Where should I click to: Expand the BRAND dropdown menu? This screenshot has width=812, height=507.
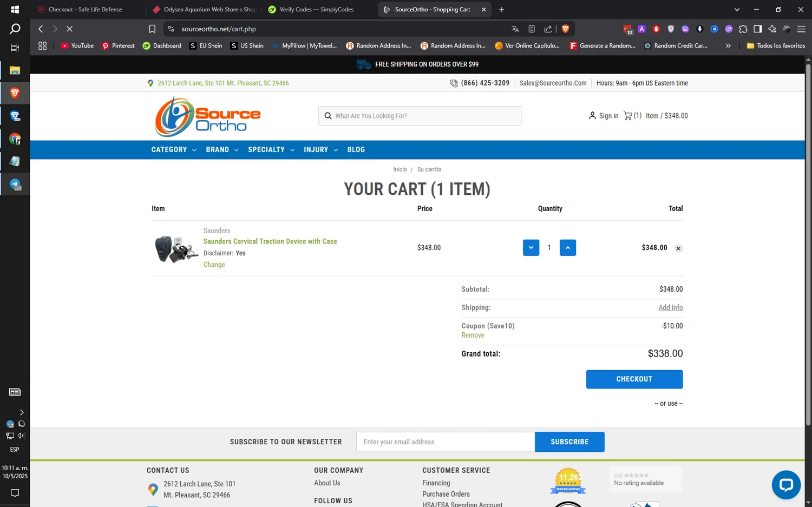[x=222, y=150]
